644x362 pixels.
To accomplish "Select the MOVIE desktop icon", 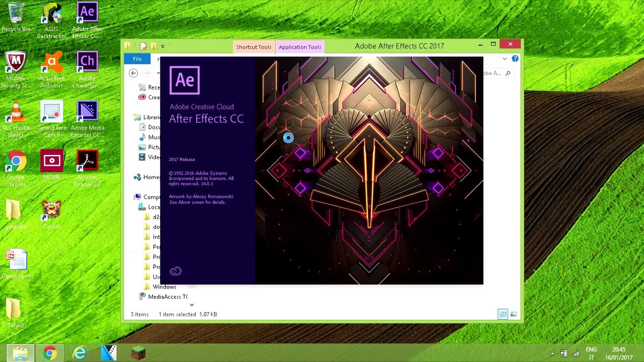I will pyautogui.click(x=51, y=165).
